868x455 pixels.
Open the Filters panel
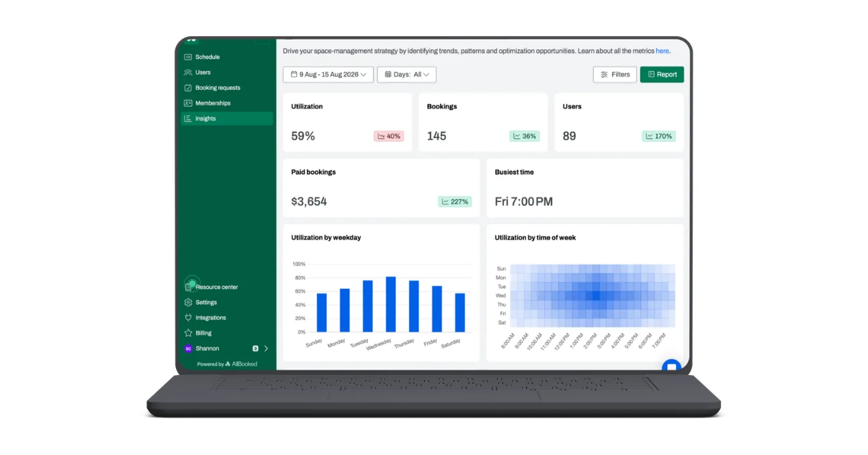(615, 74)
